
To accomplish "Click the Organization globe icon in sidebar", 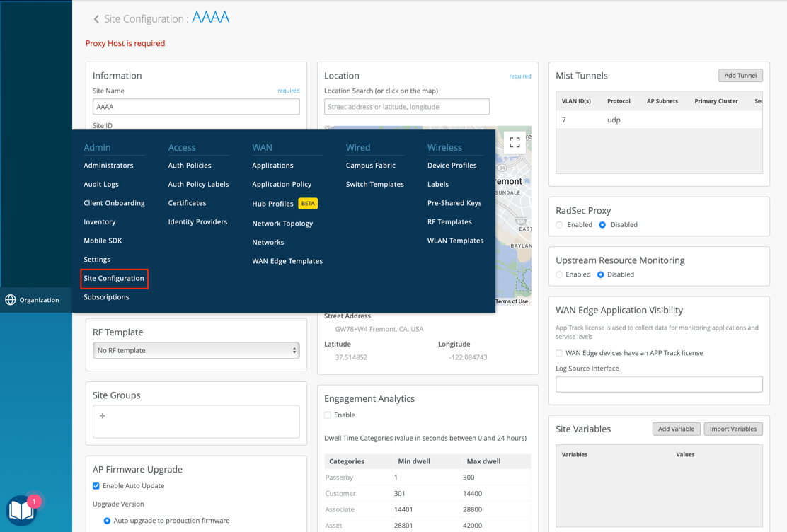I will point(11,300).
